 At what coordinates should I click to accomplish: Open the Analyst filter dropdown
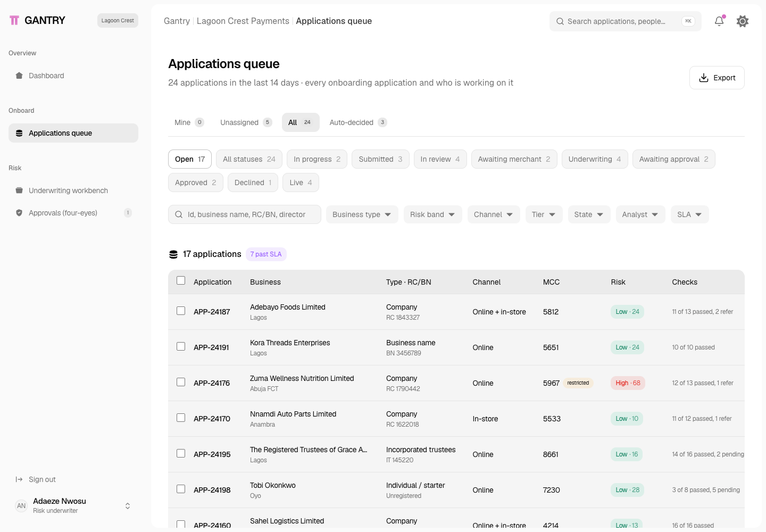point(640,214)
